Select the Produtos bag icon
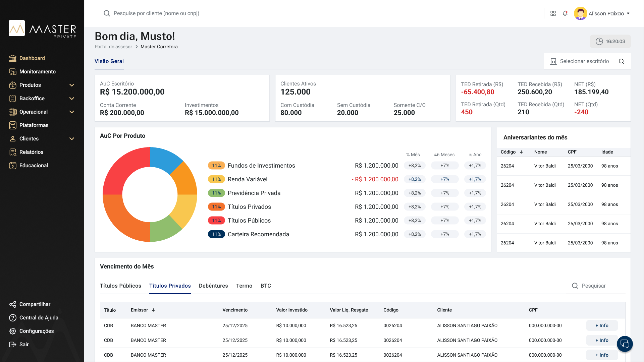Viewport: 644px width, 362px height. point(13,85)
